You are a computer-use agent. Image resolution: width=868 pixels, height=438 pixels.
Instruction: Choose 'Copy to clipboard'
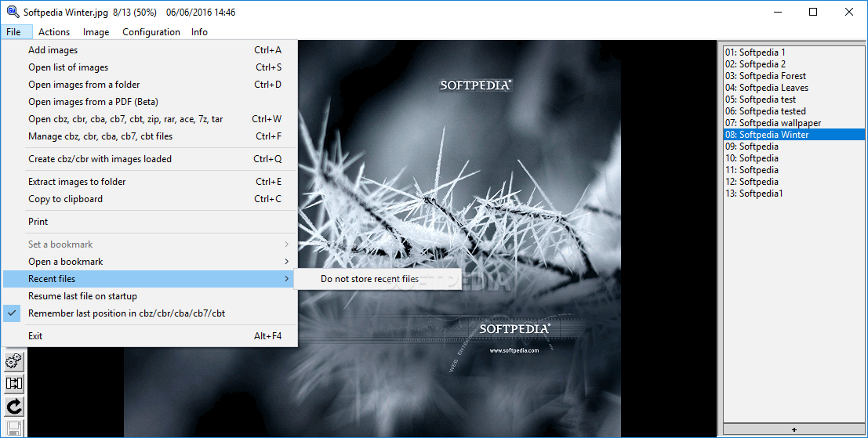150,198
